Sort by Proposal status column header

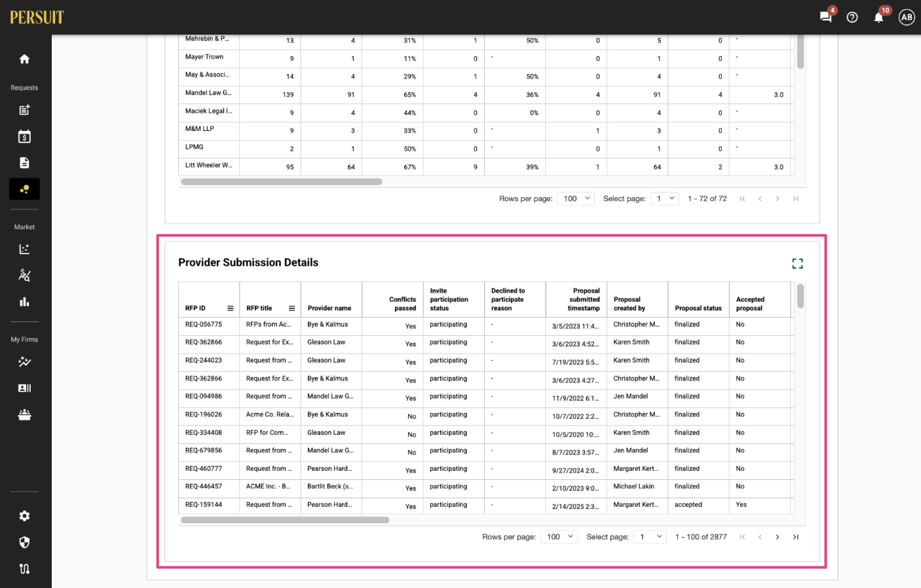click(698, 308)
